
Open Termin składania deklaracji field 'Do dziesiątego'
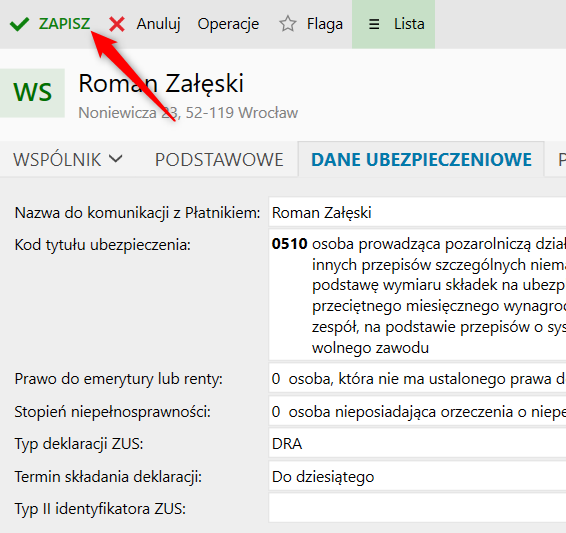417,476
